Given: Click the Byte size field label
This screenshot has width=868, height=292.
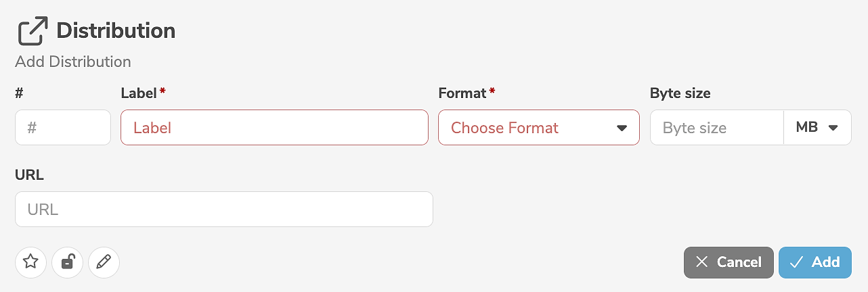Looking at the screenshot, I should pyautogui.click(x=680, y=93).
